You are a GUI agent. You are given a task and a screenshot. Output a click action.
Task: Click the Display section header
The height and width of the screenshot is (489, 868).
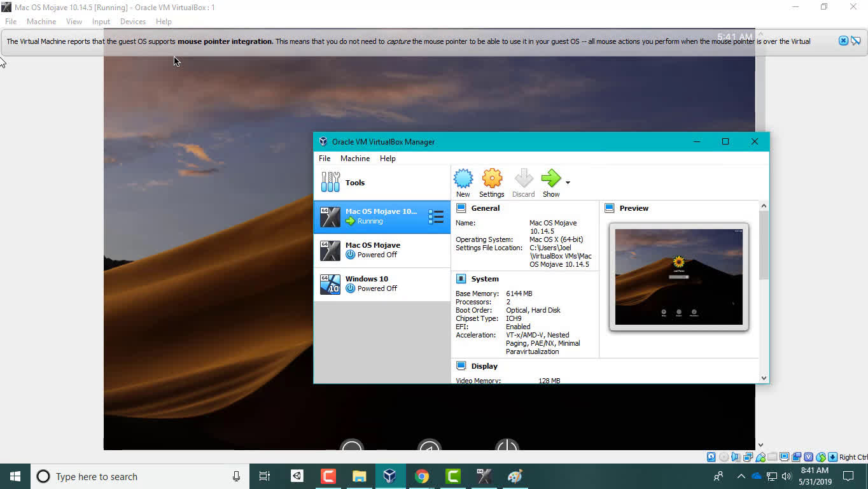[x=484, y=366]
